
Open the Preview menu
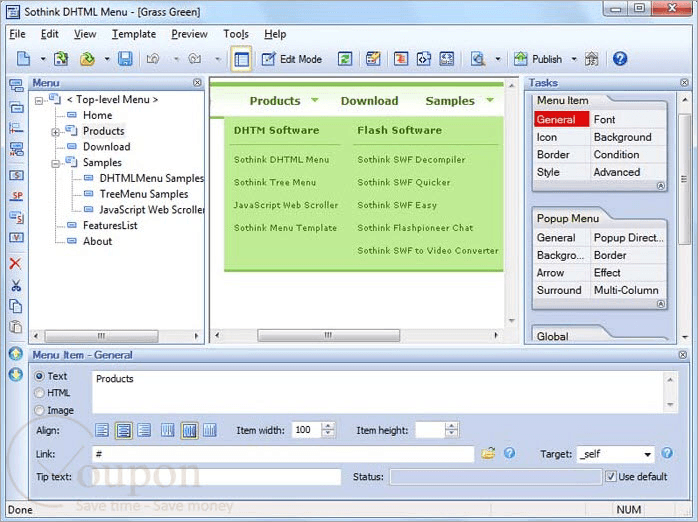click(x=190, y=34)
